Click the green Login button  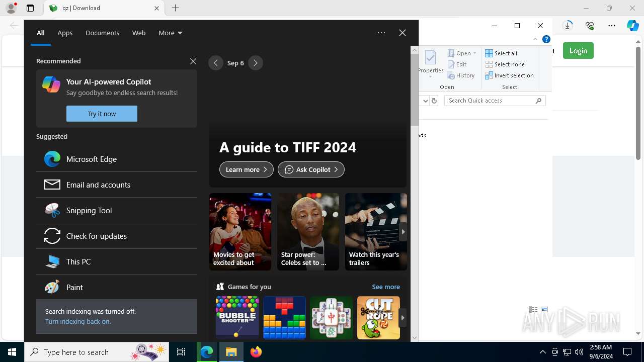[x=578, y=50]
